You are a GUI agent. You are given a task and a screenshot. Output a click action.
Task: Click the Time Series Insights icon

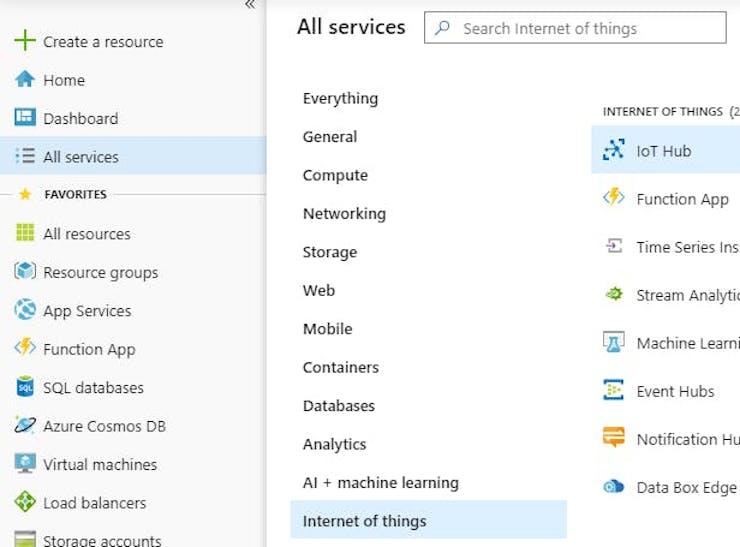(x=614, y=246)
